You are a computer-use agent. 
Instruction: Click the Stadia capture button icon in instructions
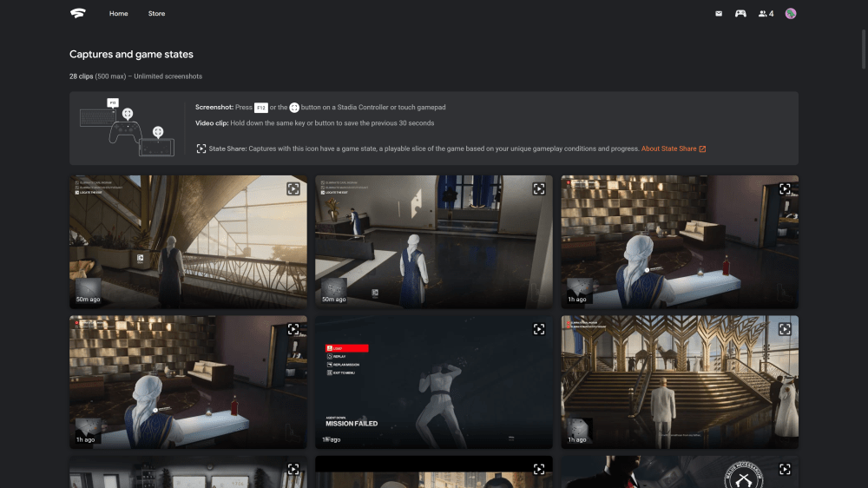tap(294, 108)
